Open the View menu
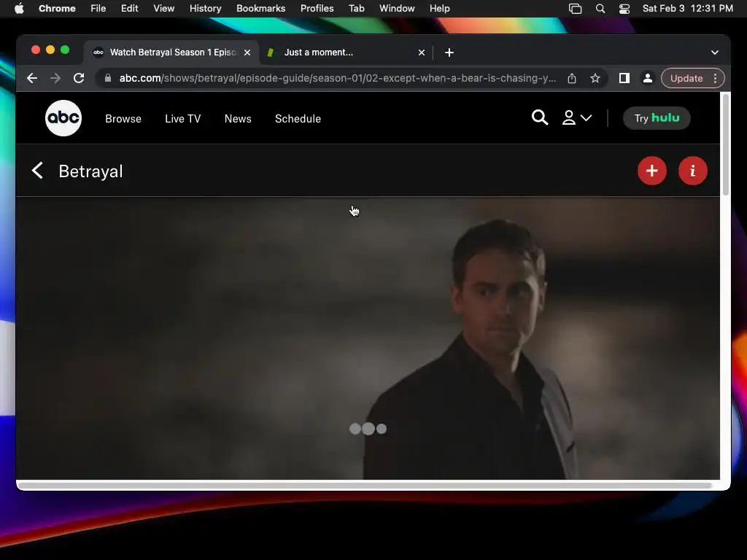747x560 pixels. [x=164, y=9]
